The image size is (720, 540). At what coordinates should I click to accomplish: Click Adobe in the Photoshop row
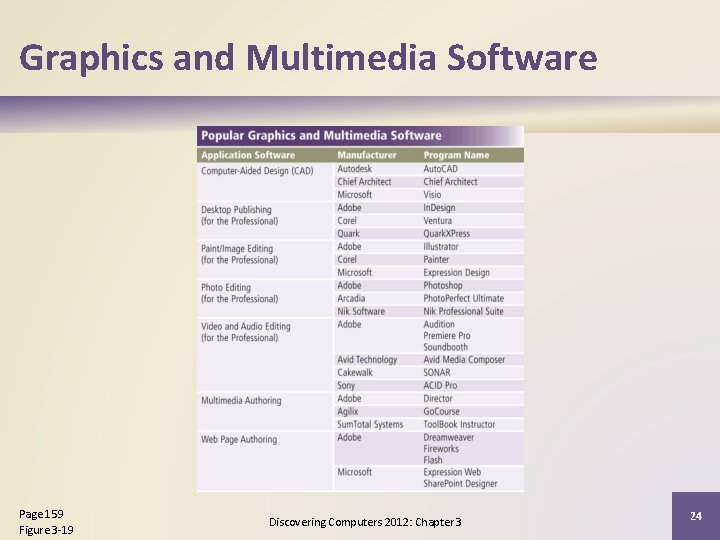coord(349,285)
